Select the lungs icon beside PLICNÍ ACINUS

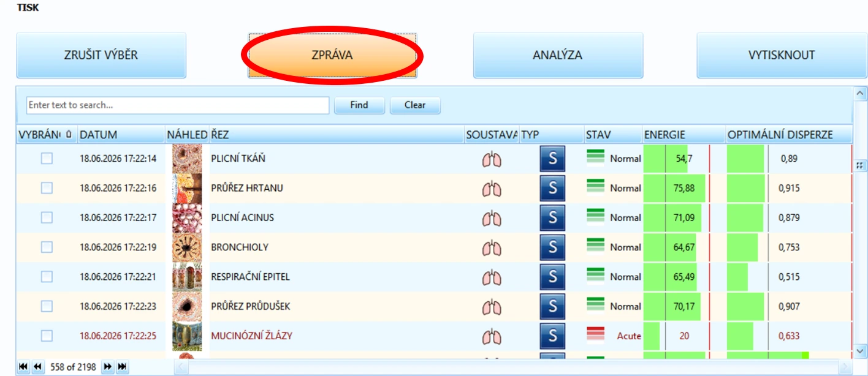[x=492, y=218]
